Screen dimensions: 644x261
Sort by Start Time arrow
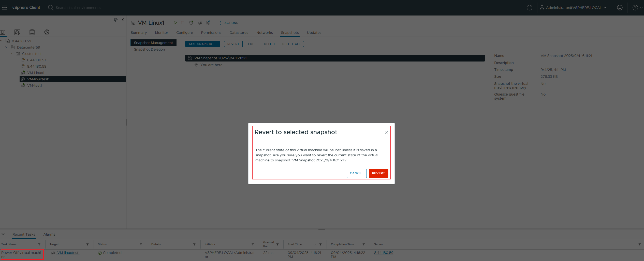(x=315, y=244)
